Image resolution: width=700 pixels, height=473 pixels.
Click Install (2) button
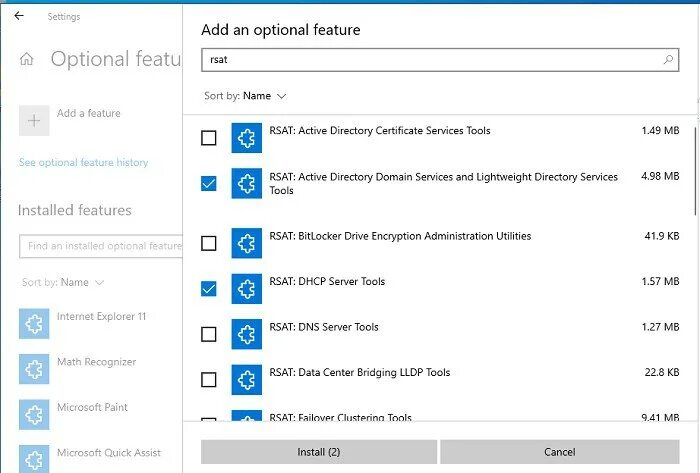pos(319,452)
